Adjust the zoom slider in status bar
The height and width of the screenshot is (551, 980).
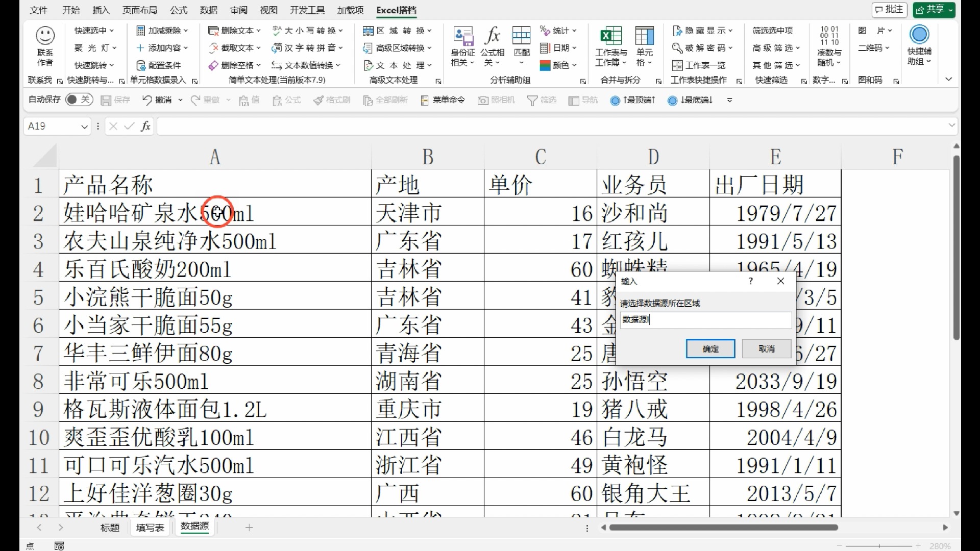tap(879, 546)
